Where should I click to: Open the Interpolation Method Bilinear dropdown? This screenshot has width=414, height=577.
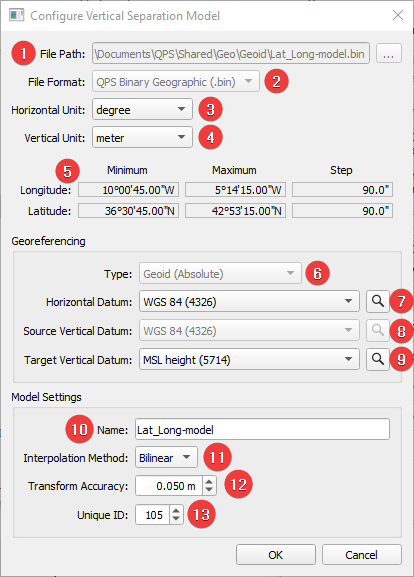coord(166,457)
